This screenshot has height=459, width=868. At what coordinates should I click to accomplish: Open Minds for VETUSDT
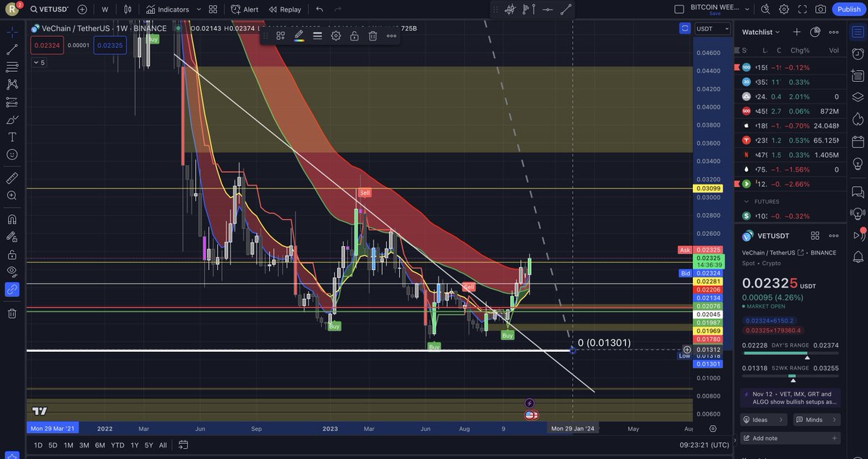click(817, 419)
